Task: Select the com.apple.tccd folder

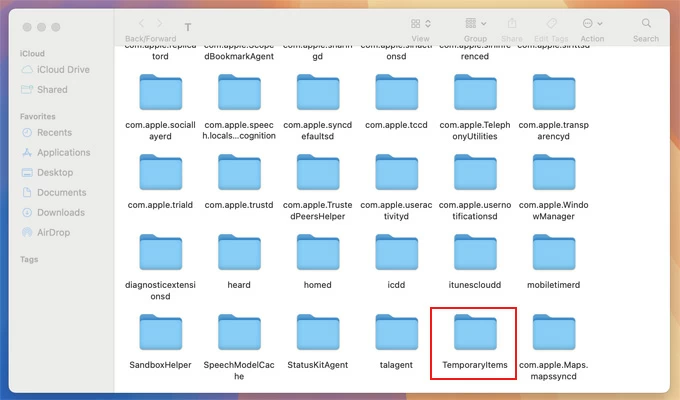Action: pyautogui.click(x=396, y=94)
